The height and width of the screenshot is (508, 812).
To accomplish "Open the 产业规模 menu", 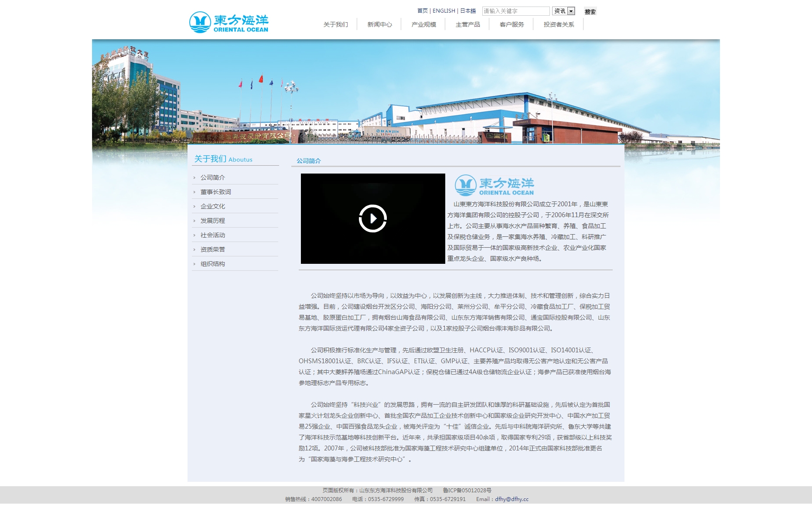I will [423, 24].
